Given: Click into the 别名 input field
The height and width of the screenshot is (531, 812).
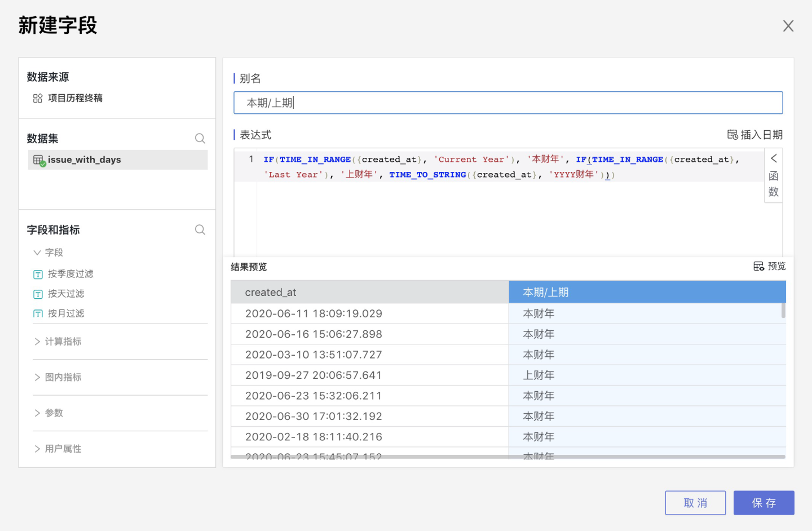Looking at the screenshot, I should point(507,103).
